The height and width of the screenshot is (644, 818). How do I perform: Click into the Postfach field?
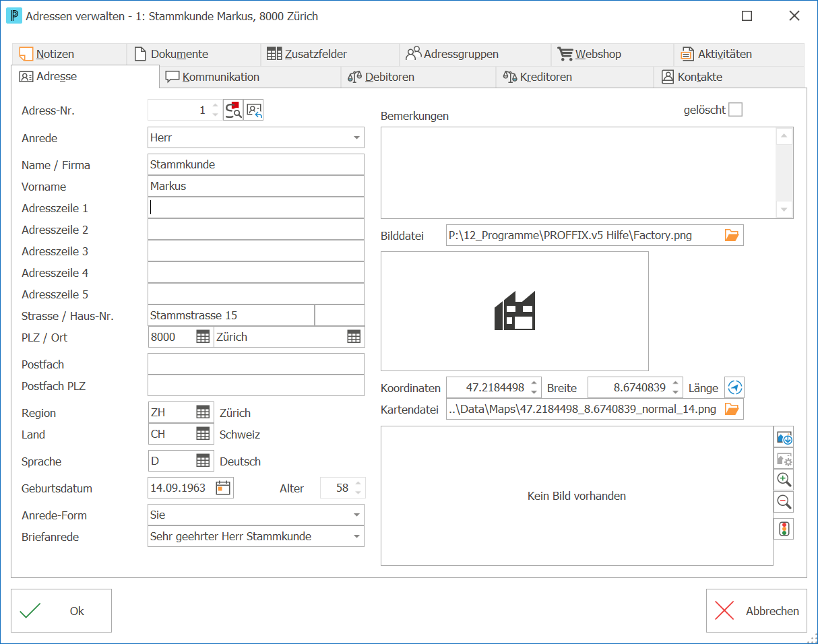256,364
